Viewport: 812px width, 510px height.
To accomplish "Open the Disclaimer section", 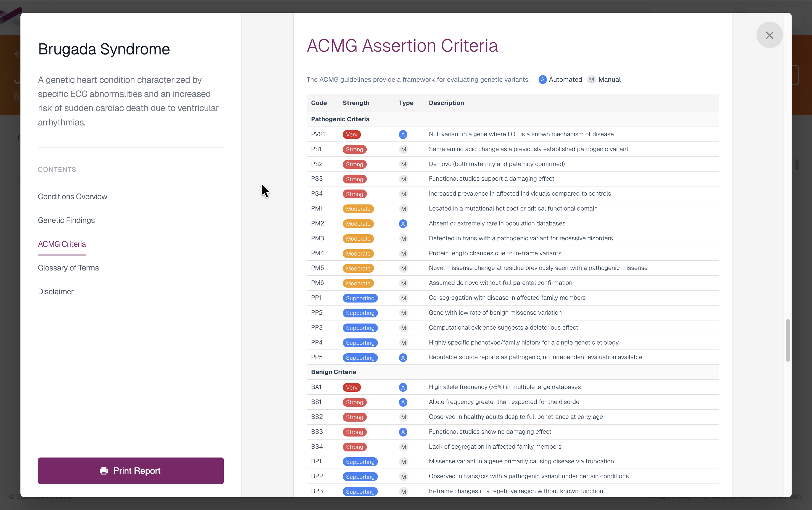I will (56, 291).
